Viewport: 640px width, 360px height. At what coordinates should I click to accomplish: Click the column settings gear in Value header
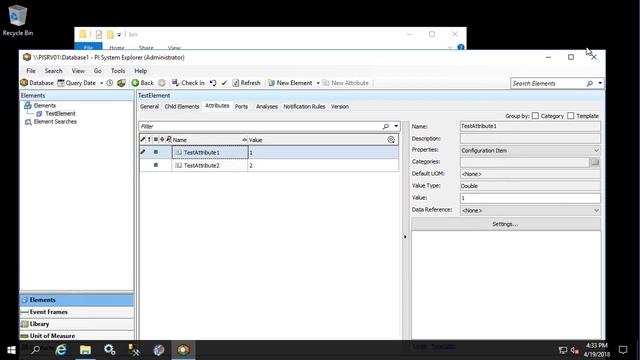tap(391, 140)
